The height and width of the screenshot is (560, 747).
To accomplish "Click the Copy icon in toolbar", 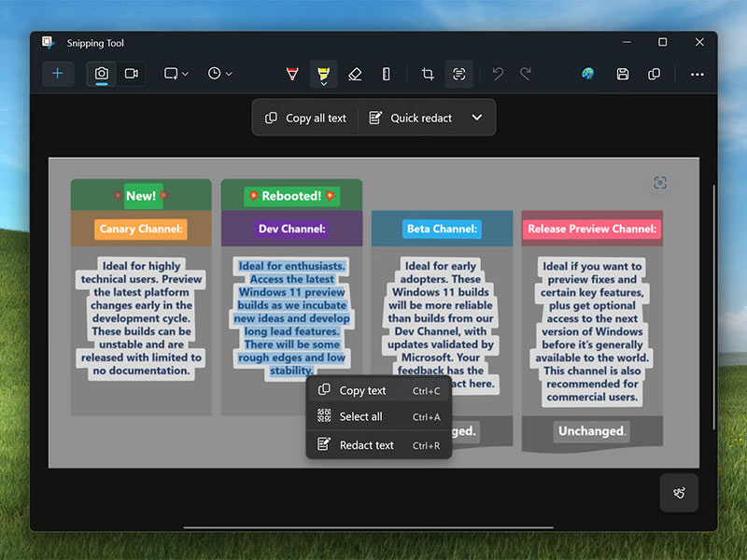I will click(654, 74).
